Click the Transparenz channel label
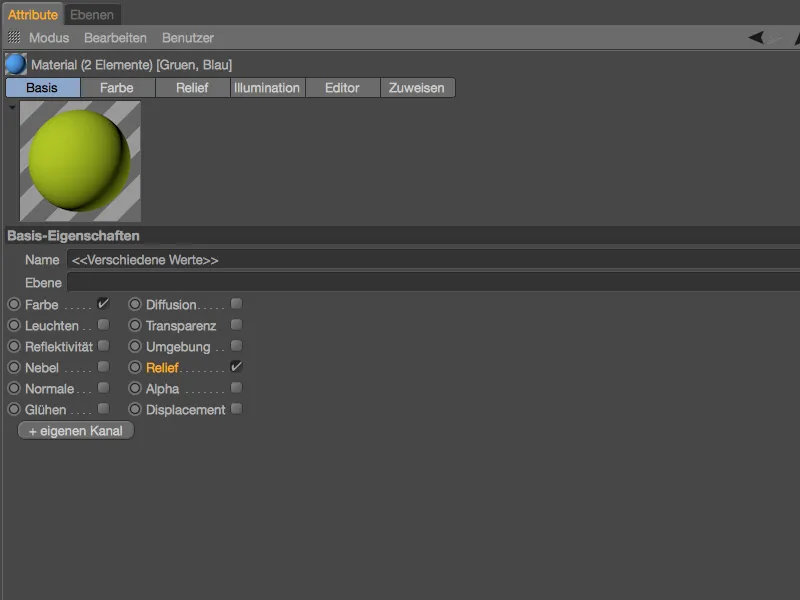This screenshot has width=800, height=600. click(181, 326)
